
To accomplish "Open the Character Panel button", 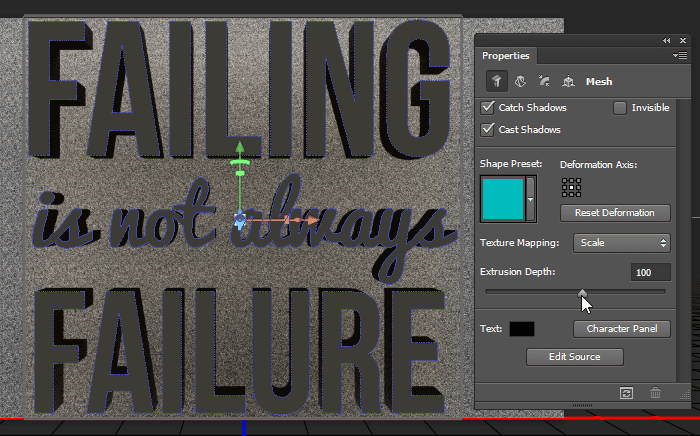I will tap(620, 328).
